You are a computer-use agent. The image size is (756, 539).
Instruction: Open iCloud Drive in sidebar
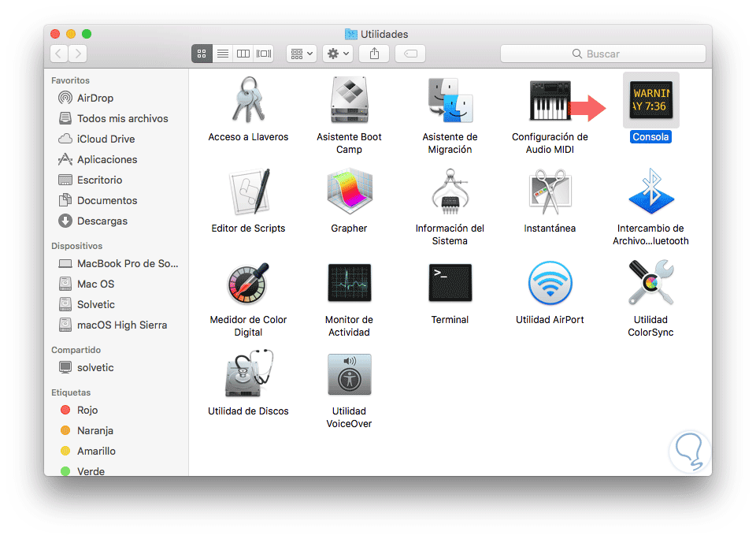(116, 139)
